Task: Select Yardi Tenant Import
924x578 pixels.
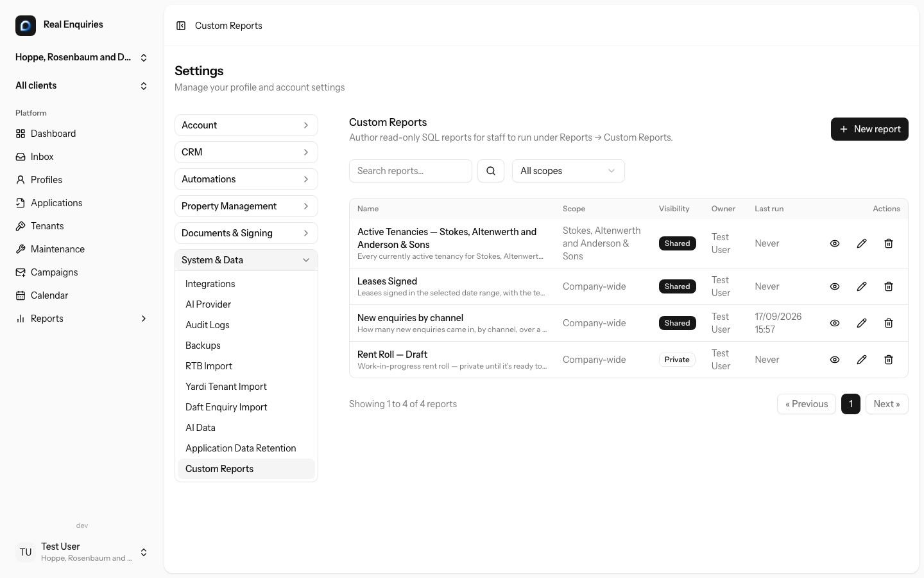Action: coord(246,387)
